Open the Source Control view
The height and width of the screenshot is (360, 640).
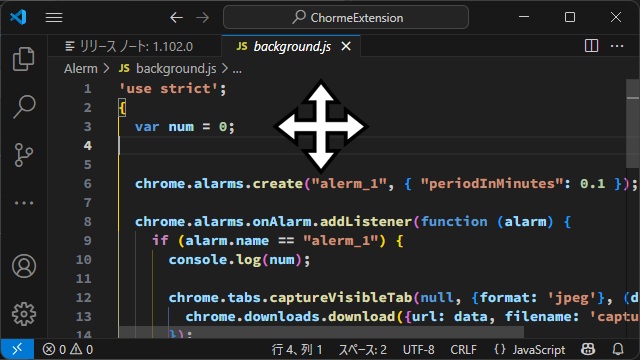(x=24, y=155)
